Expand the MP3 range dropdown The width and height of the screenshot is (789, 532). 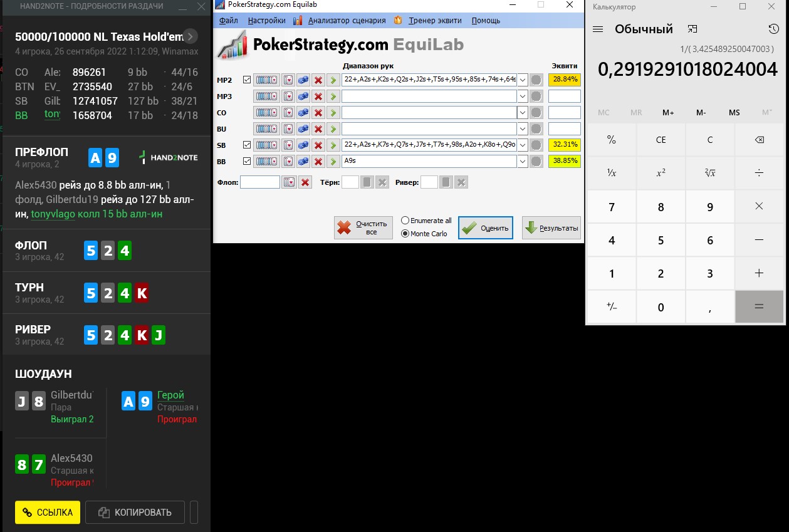tap(522, 96)
